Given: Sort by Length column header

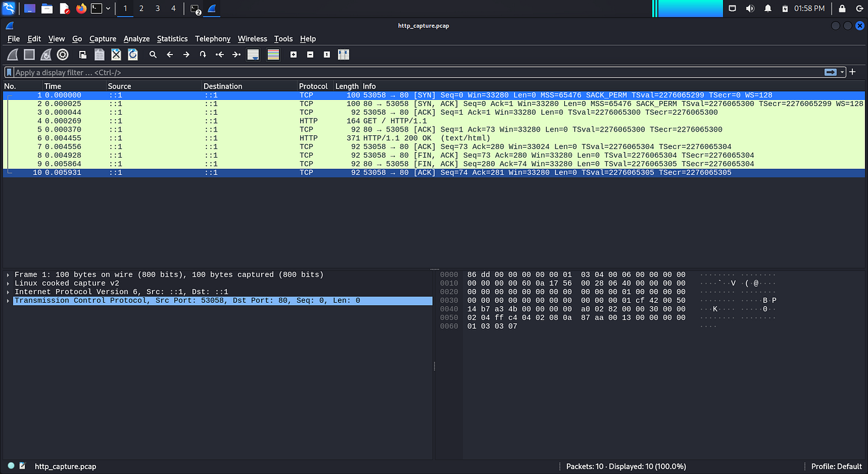Looking at the screenshot, I should tap(347, 86).
